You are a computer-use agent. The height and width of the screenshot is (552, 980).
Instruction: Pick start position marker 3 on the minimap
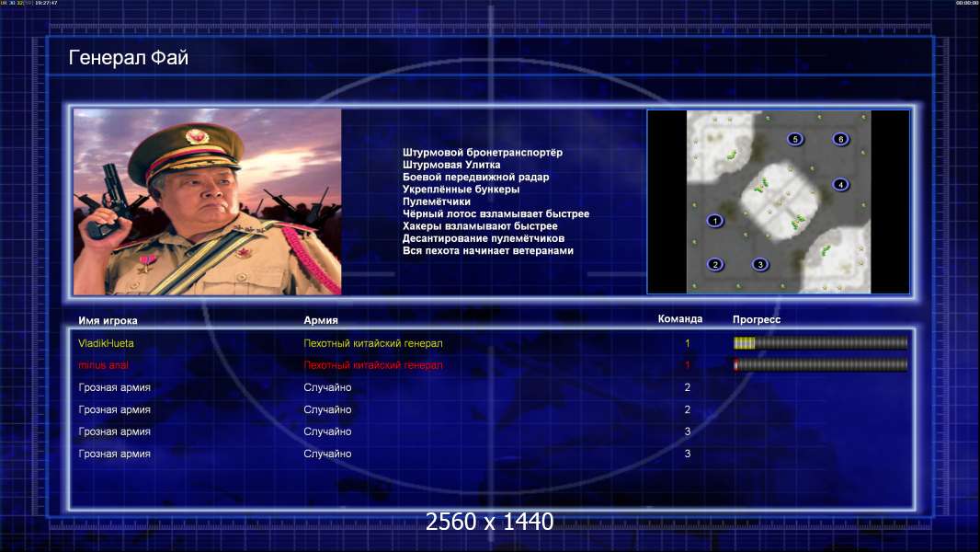coord(759,265)
